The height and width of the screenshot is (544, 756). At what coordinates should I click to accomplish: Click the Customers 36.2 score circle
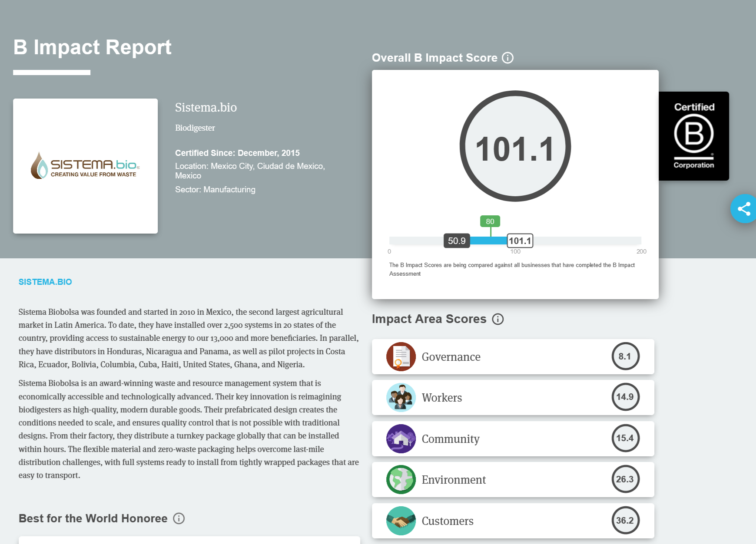coord(625,520)
